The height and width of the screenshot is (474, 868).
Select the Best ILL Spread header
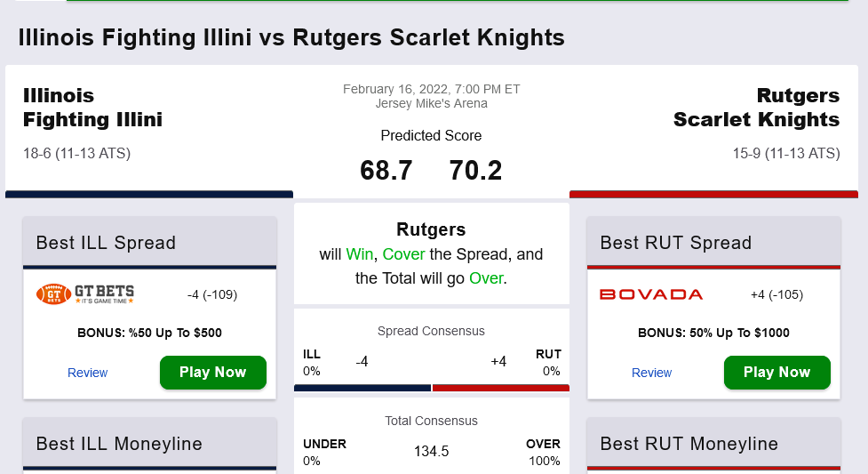pyautogui.click(x=106, y=243)
